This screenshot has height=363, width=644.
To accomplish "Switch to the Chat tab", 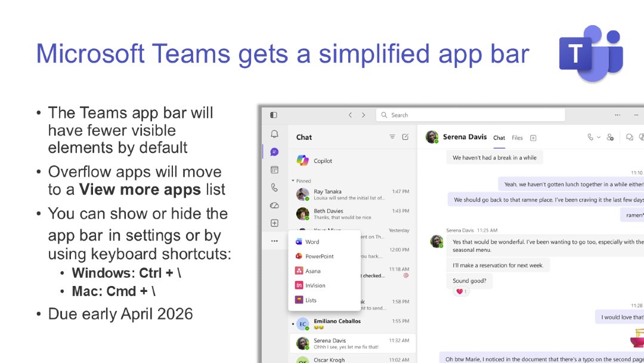I will pyautogui.click(x=499, y=138).
